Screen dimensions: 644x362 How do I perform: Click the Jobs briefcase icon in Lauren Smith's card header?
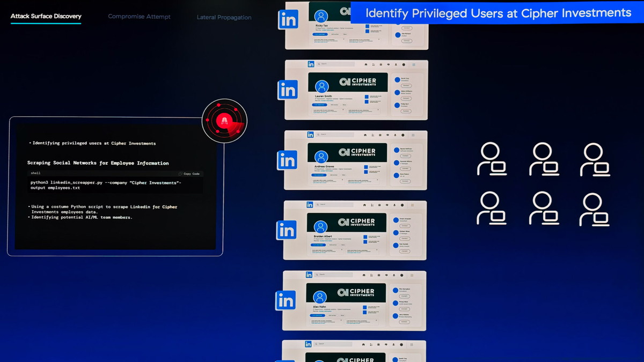[x=381, y=65]
